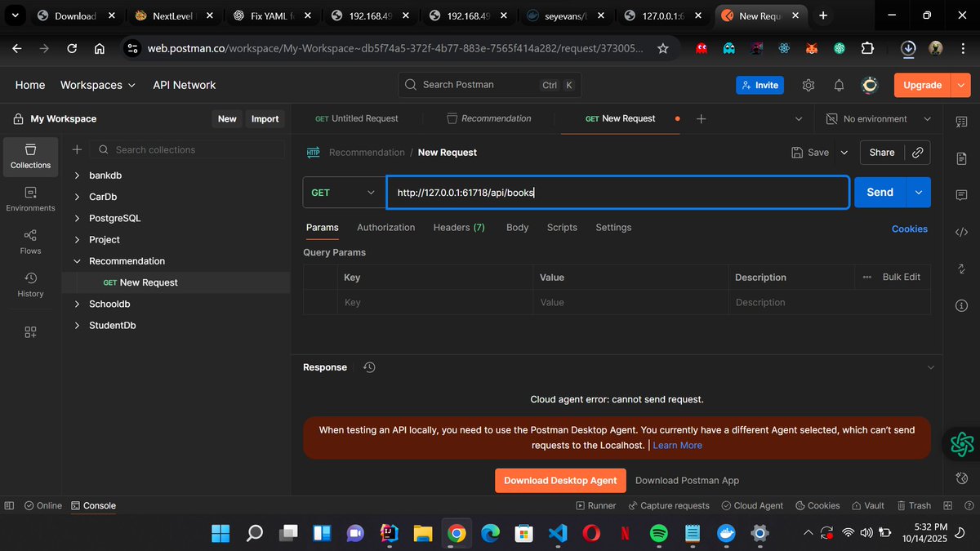Open the tab list dropdown chevron

click(798, 118)
